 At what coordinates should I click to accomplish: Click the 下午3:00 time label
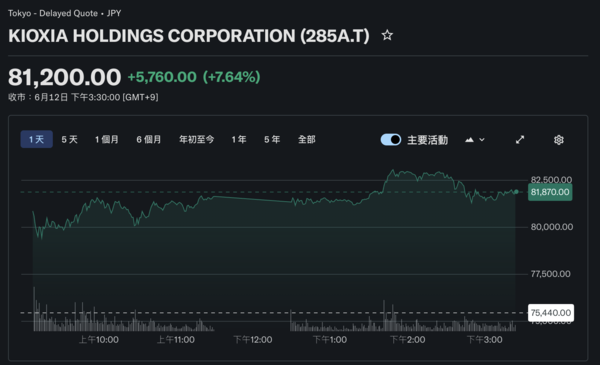click(x=484, y=340)
